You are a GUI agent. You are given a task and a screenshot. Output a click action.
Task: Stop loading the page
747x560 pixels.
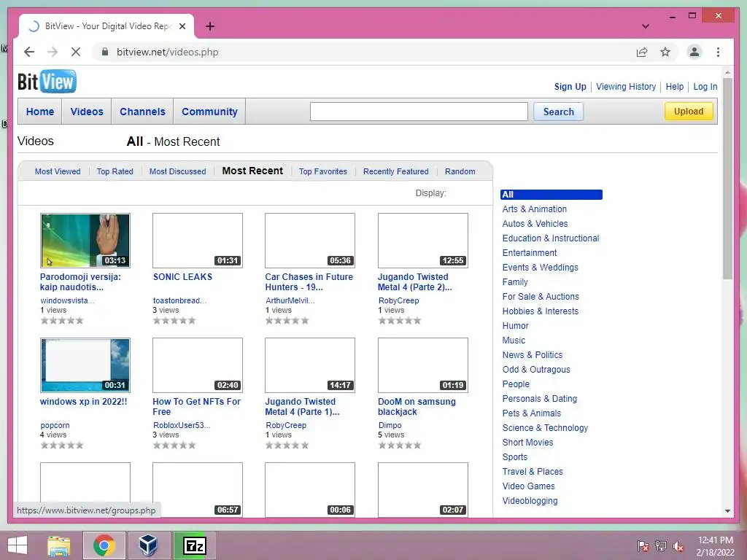(x=76, y=52)
